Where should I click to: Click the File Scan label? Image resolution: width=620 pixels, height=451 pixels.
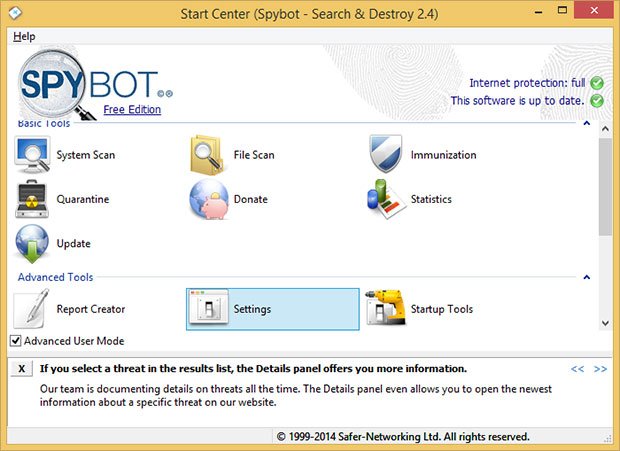click(254, 155)
